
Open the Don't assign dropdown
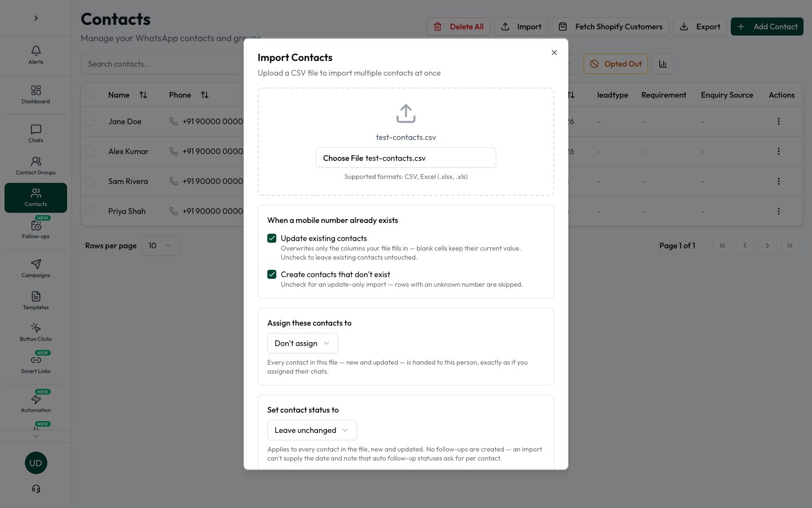click(303, 343)
